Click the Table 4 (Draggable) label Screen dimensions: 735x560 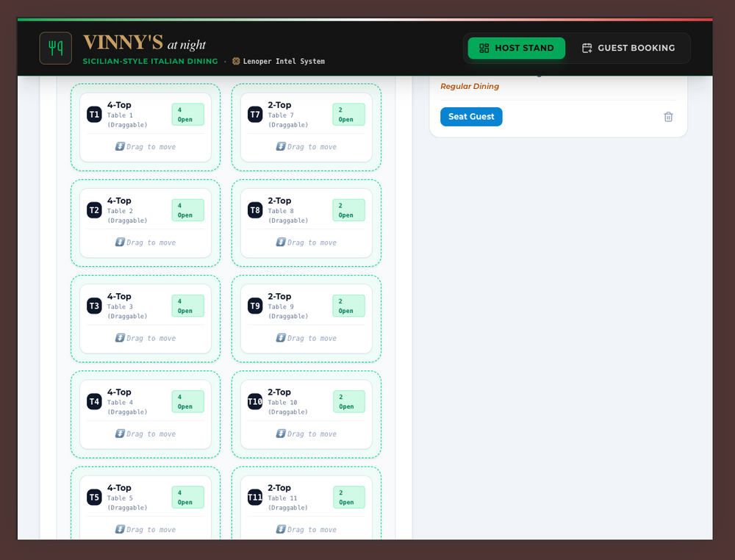tap(127, 407)
